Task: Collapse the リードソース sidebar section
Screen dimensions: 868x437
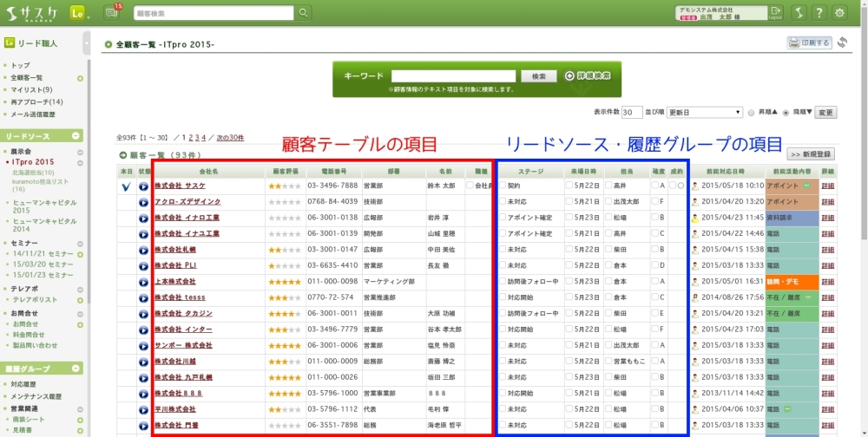Action: (x=76, y=136)
